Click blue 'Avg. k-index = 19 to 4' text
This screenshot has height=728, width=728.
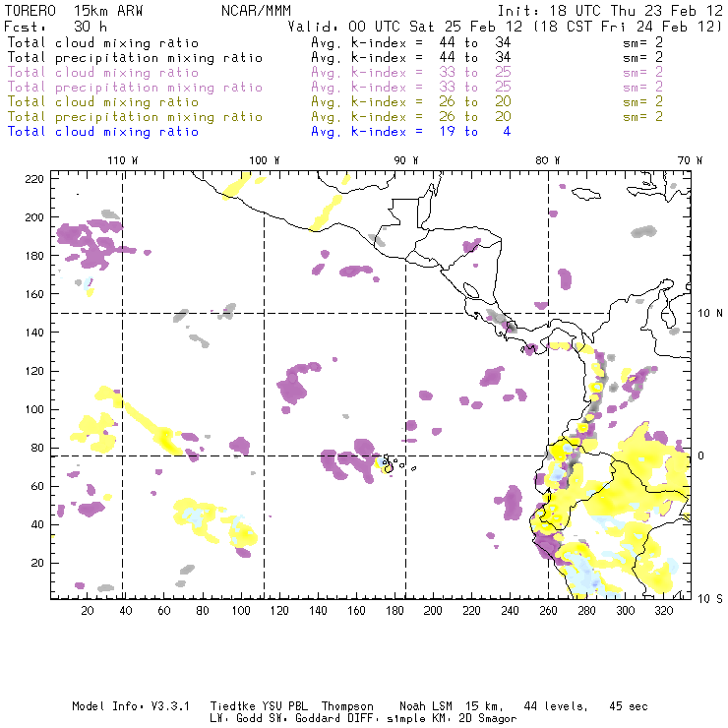pyautogui.click(x=411, y=132)
